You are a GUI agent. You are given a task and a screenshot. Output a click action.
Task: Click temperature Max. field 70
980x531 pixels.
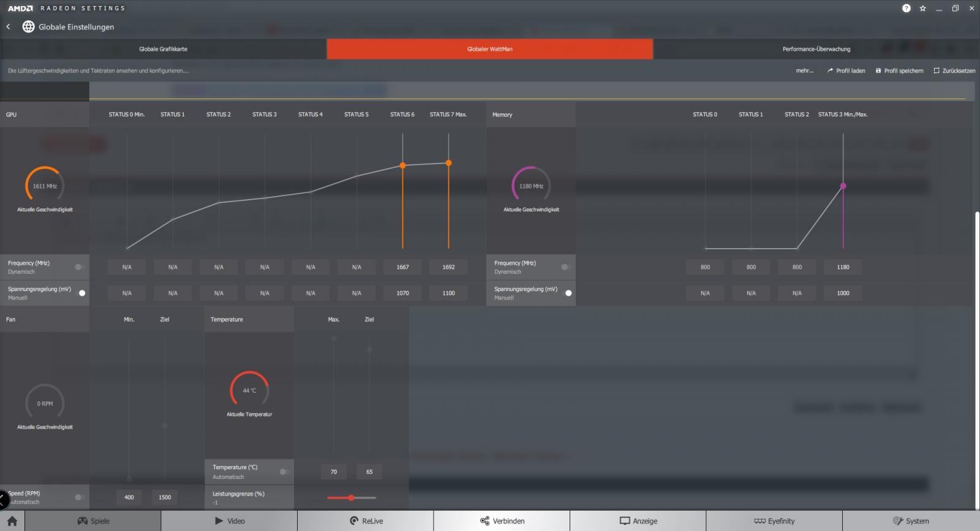pyautogui.click(x=334, y=472)
